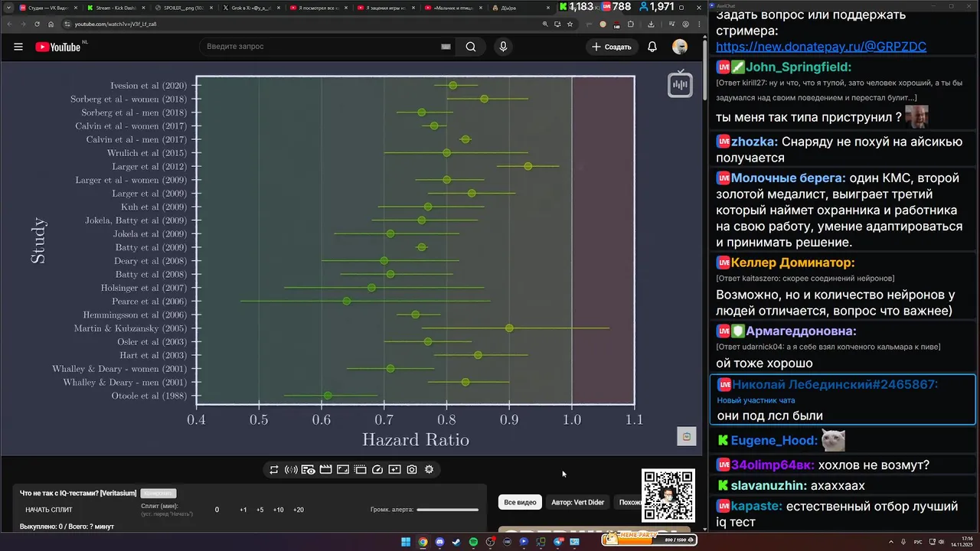Image resolution: width=980 pixels, height=551 pixels.
Task: Open Steam from the taskbar
Action: tap(456, 542)
